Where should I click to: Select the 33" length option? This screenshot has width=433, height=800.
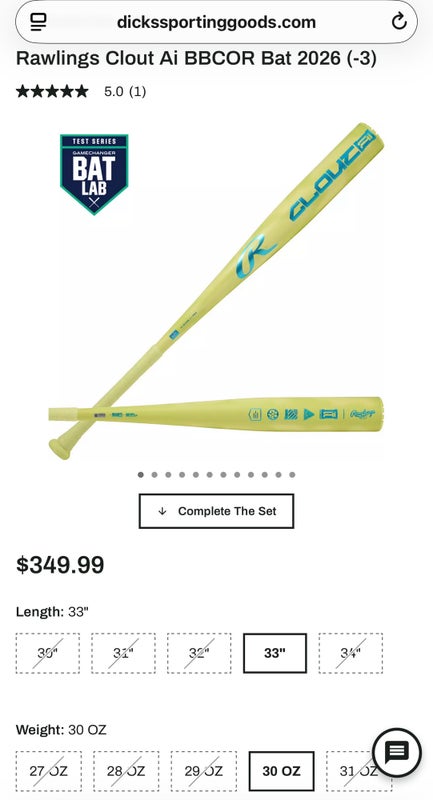point(275,653)
